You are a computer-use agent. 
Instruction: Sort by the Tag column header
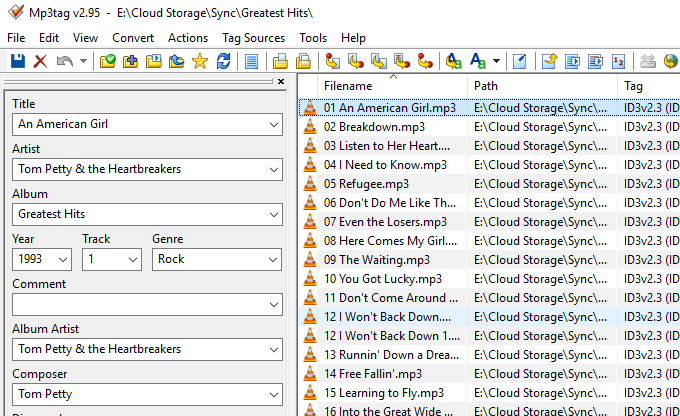point(649,86)
